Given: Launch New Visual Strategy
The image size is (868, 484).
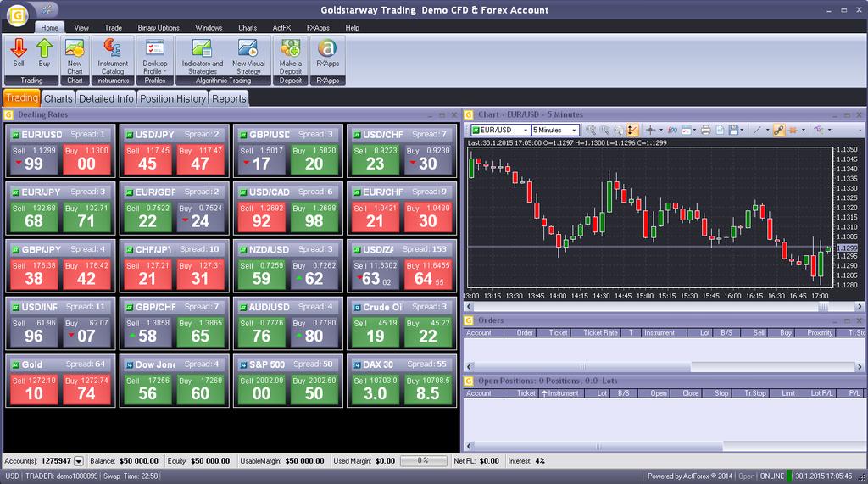Looking at the screenshot, I should click(248, 56).
